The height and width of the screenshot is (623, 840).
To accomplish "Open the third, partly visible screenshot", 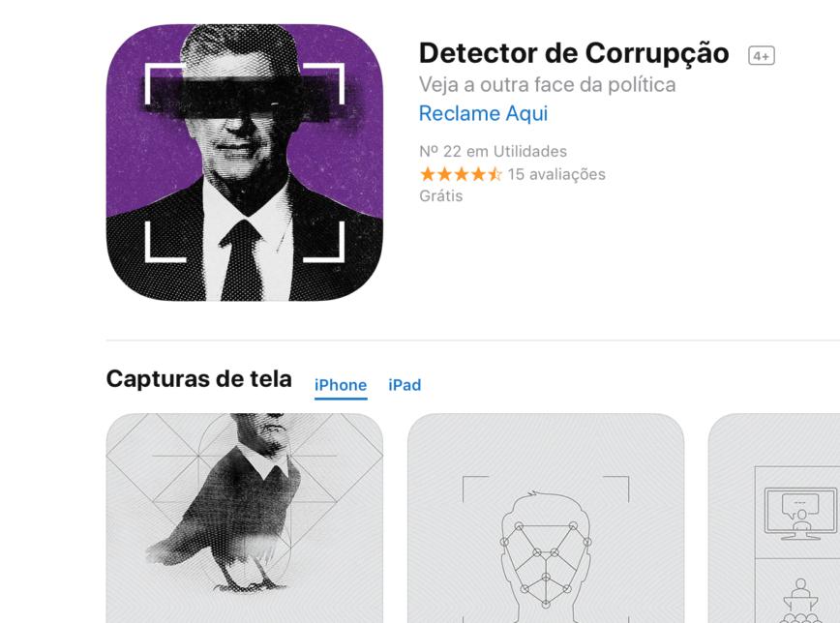I will click(x=774, y=518).
